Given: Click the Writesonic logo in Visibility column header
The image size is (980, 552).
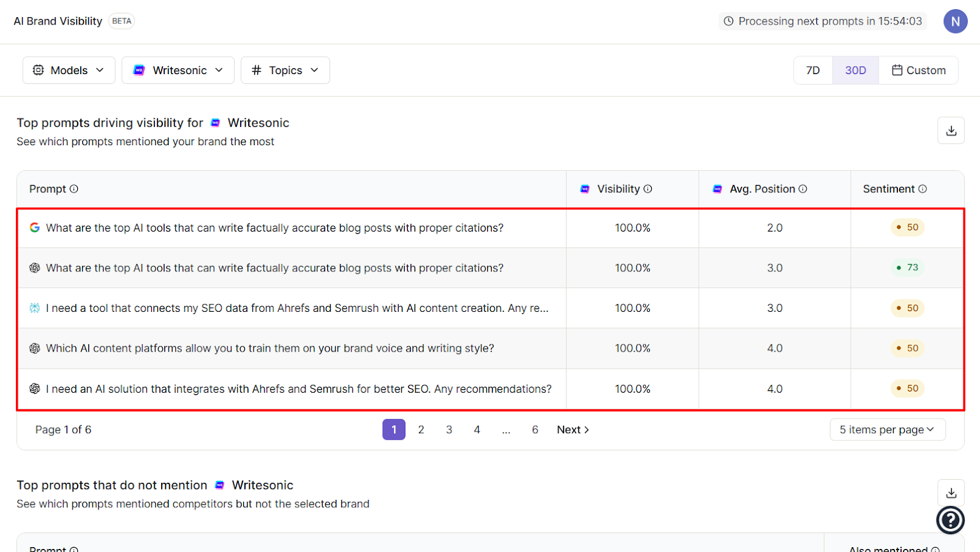Looking at the screenshot, I should 585,189.
